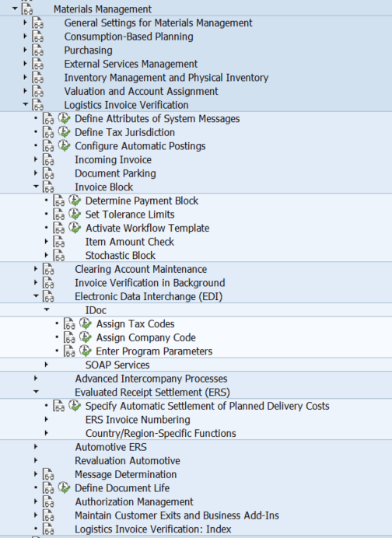Viewport: 392px width, 538px height.
Task: Collapse the Materials Management root node
Action: (x=15, y=9)
